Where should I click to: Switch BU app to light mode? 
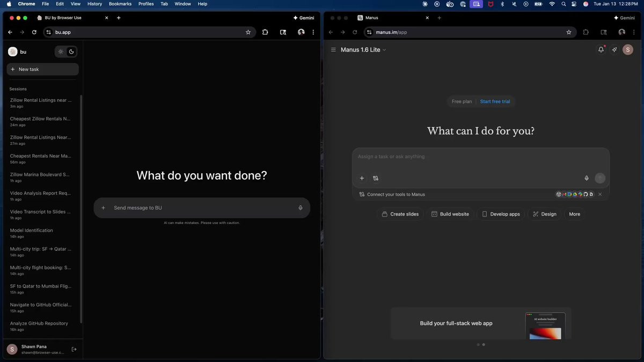61,52
